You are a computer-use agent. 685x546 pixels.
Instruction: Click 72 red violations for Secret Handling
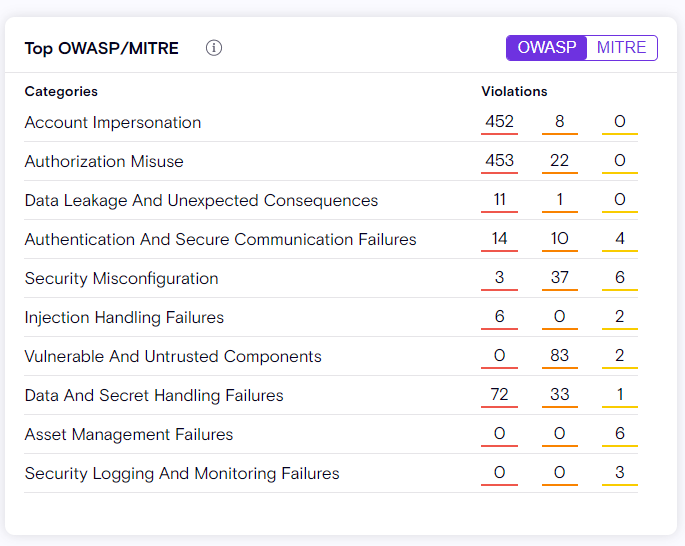point(499,396)
